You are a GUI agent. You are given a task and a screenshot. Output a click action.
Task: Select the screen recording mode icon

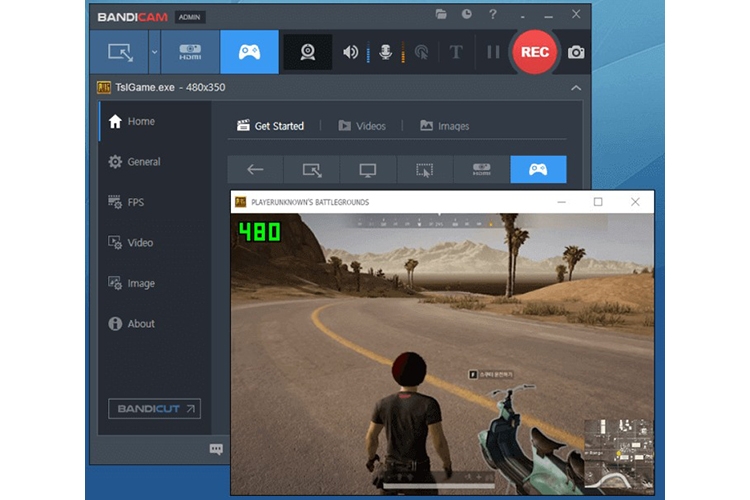[119, 52]
